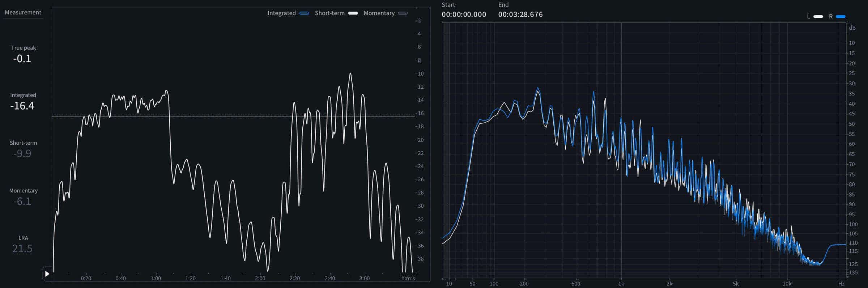This screenshot has height=288, width=868.
Task: Select the True peak value -0.1
Action: 22,59
